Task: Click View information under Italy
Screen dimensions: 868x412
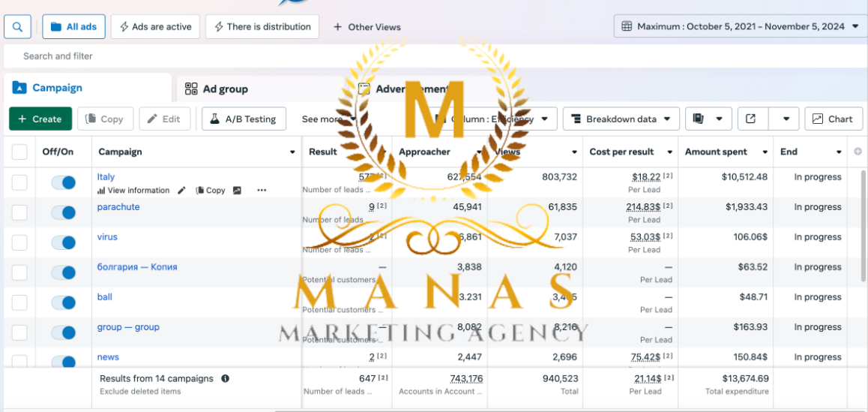Action: tap(133, 190)
